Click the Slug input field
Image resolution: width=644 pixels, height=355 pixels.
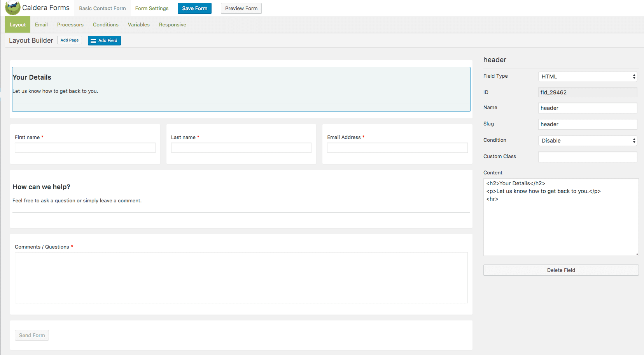click(587, 124)
